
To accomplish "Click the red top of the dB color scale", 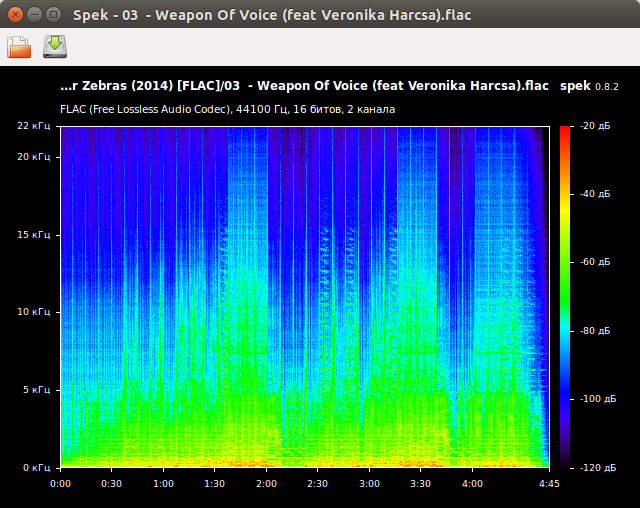I will coord(565,130).
